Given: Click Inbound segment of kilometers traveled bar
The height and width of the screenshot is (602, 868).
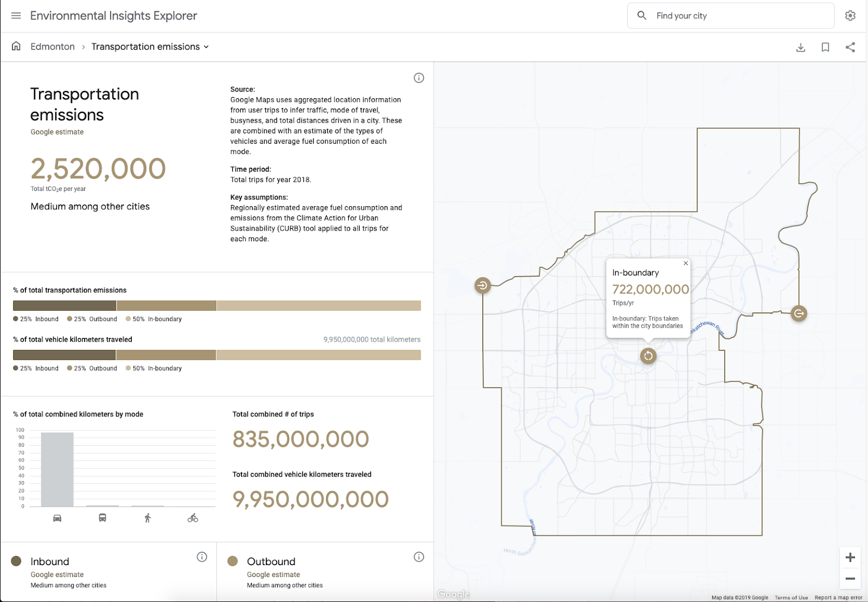Looking at the screenshot, I should (x=65, y=355).
